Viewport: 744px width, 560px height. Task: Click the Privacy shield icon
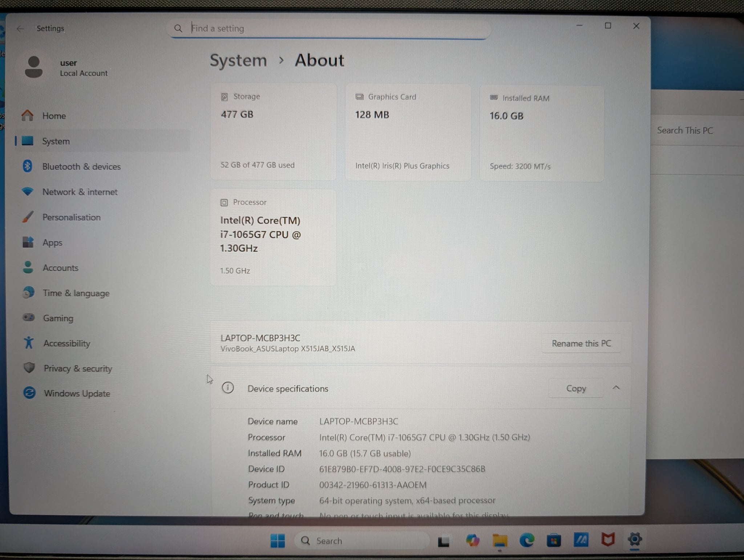(29, 368)
